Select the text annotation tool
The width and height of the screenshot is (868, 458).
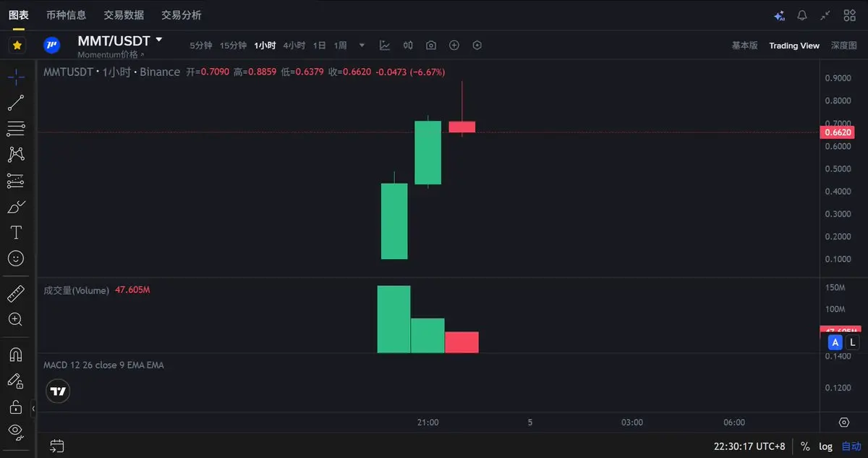16,232
